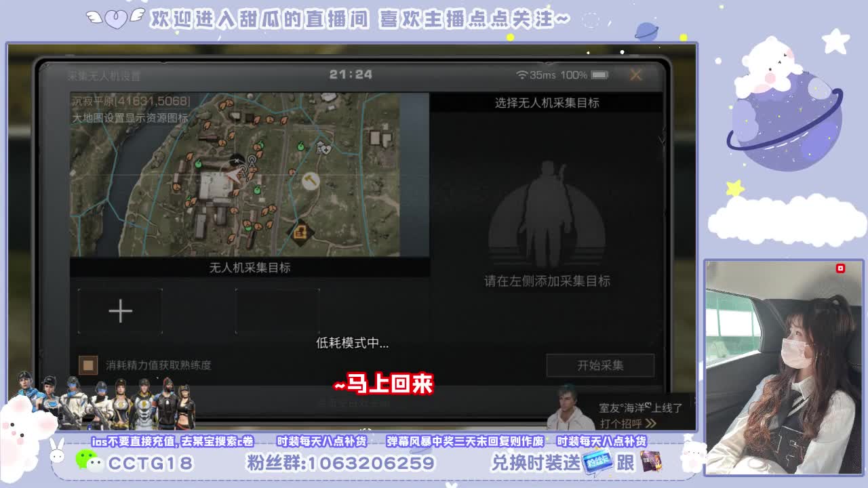Click the 无人机采集目标 section title
Viewport: 868px width, 488px height.
[x=250, y=268]
